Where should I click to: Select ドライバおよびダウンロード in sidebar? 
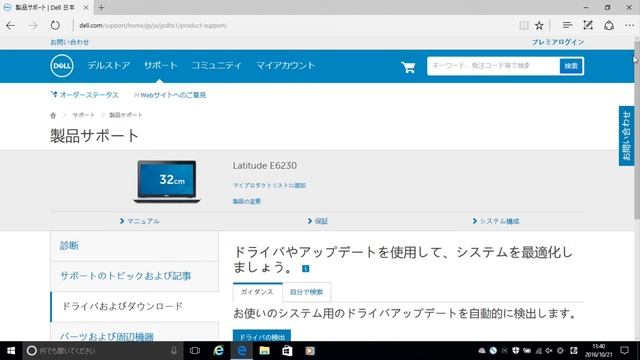coord(134,306)
